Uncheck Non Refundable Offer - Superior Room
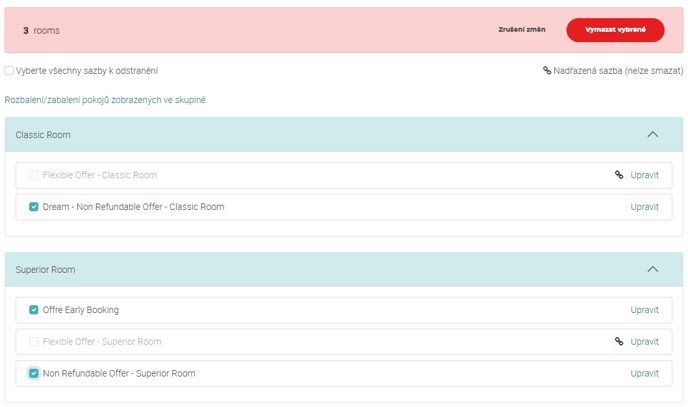 tap(34, 373)
